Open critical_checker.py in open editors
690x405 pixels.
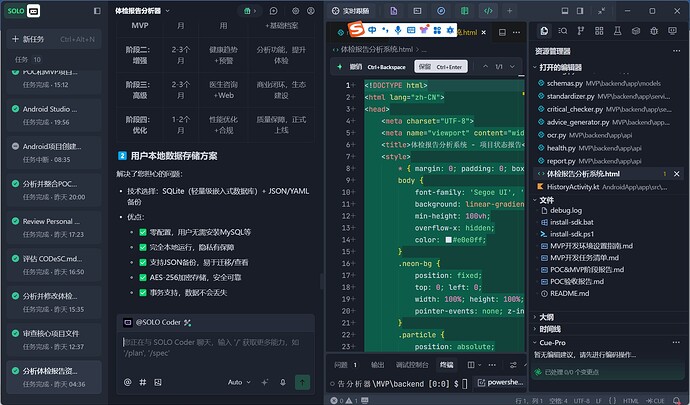tap(605, 109)
